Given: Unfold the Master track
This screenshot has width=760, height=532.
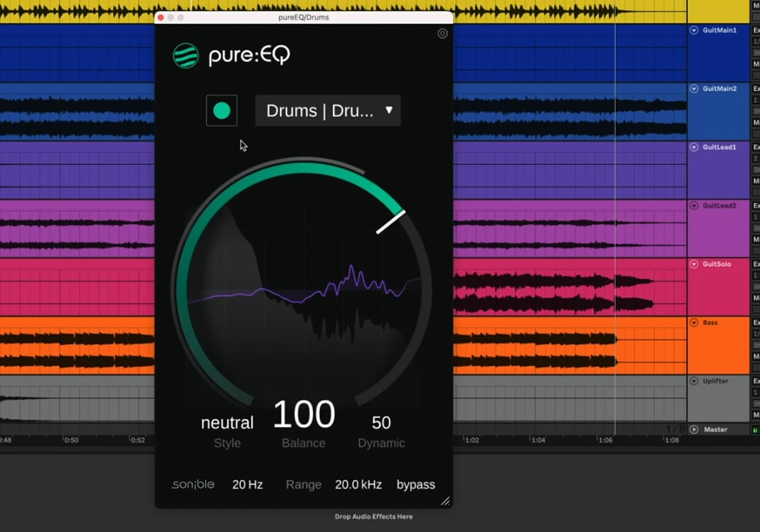Looking at the screenshot, I should tap(694, 429).
